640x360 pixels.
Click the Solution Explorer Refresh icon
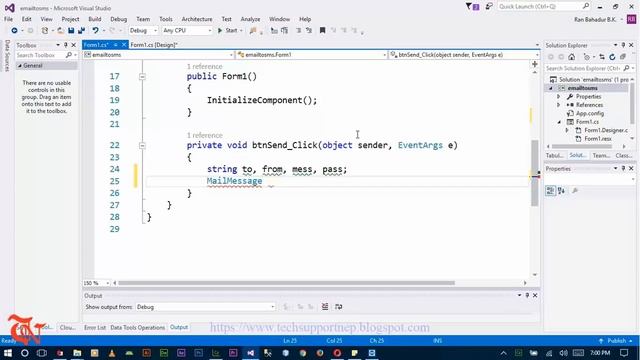(x=612, y=57)
